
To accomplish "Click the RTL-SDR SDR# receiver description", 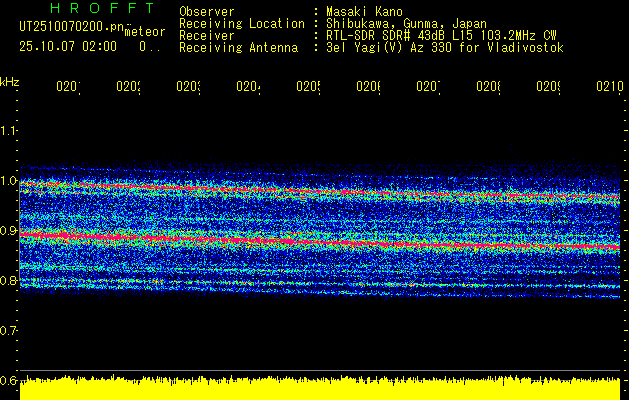I will pyautogui.click(x=442, y=36).
